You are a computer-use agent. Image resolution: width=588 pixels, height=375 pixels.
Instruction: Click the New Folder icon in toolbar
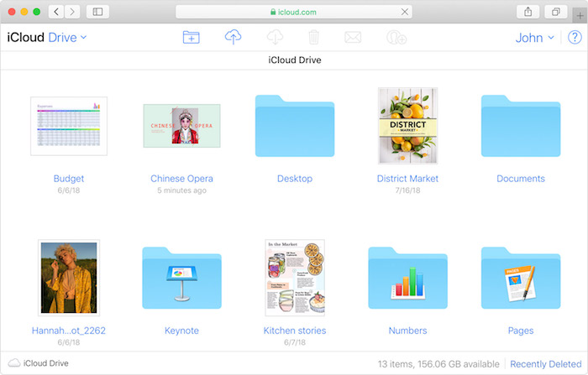[192, 37]
